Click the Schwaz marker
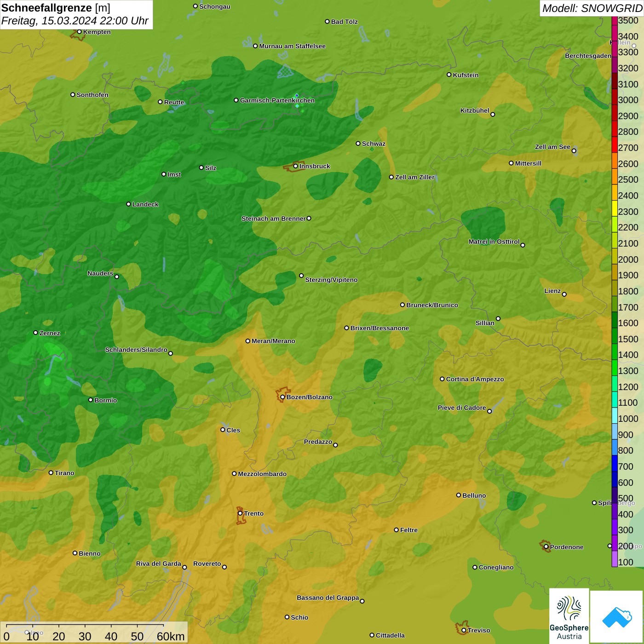The image size is (644, 644). click(x=358, y=143)
